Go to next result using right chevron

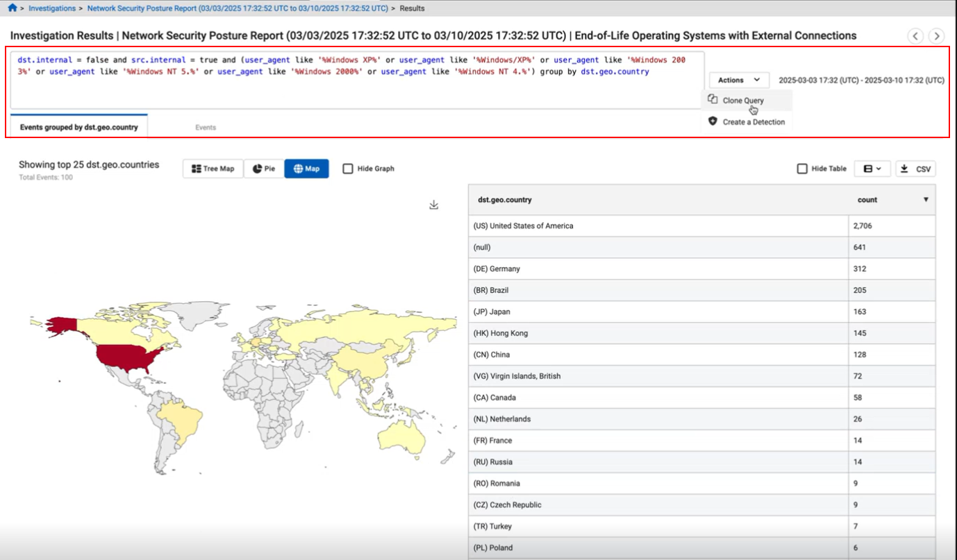point(936,36)
